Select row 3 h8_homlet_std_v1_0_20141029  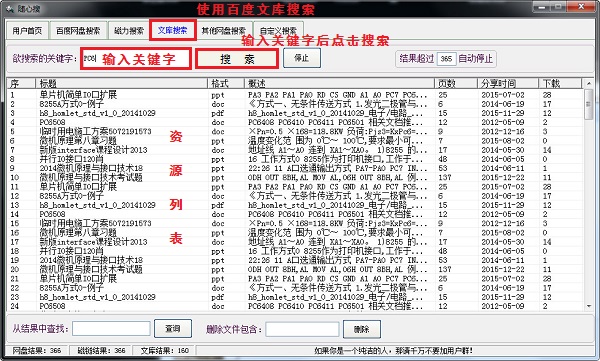pyautogui.click(x=295, y=113)
